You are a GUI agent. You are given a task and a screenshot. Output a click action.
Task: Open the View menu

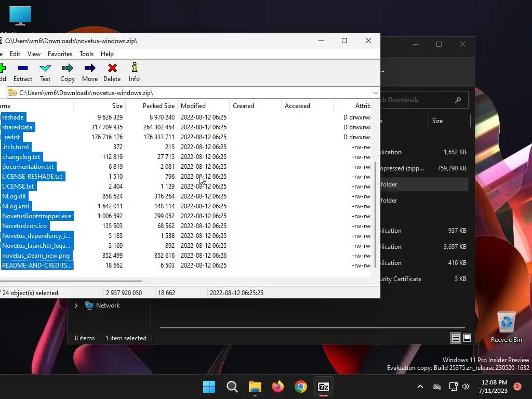(34, 54)
